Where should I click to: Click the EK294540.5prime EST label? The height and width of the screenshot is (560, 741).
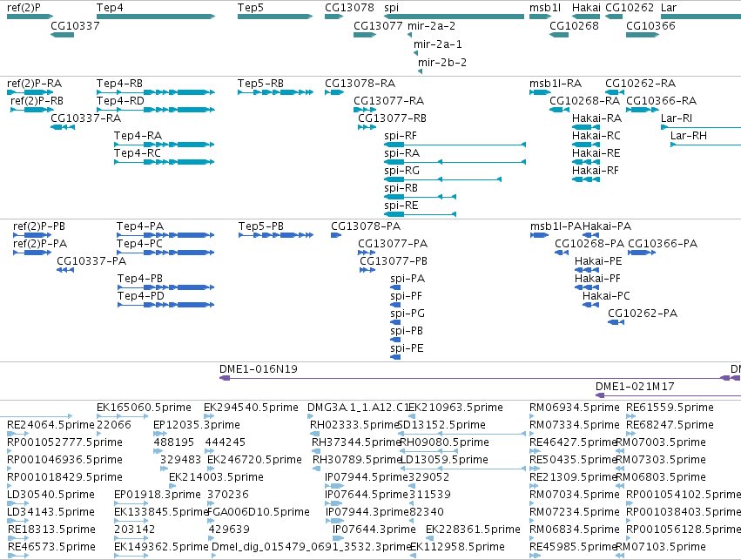point(251,408)
